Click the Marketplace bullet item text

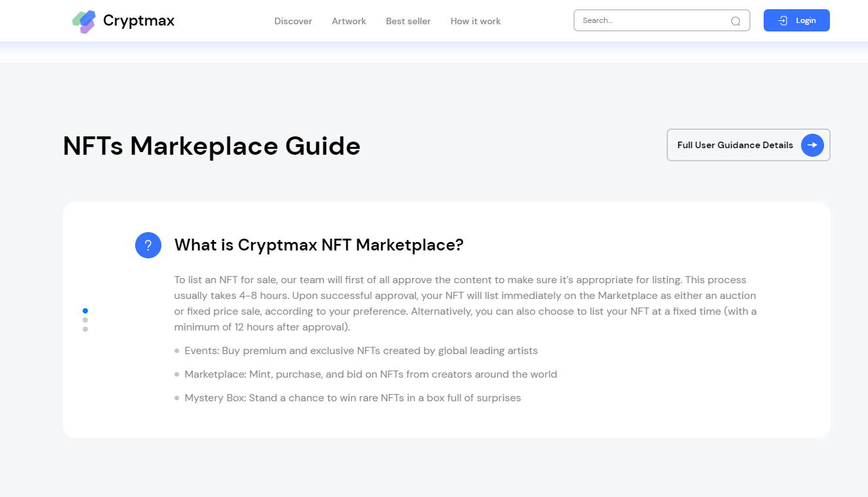[371, 374]
